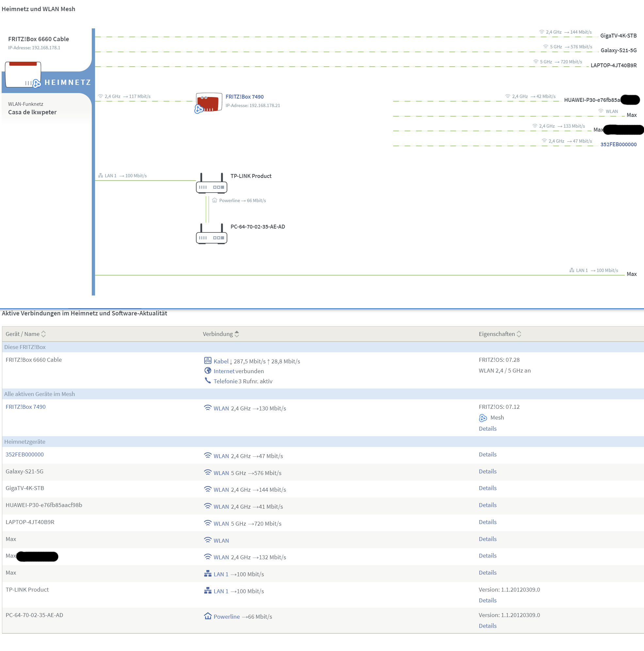Click the Wi-Fi icon beside 5 GHz 720 Mbit/s in the diagram

pos(536,62)
